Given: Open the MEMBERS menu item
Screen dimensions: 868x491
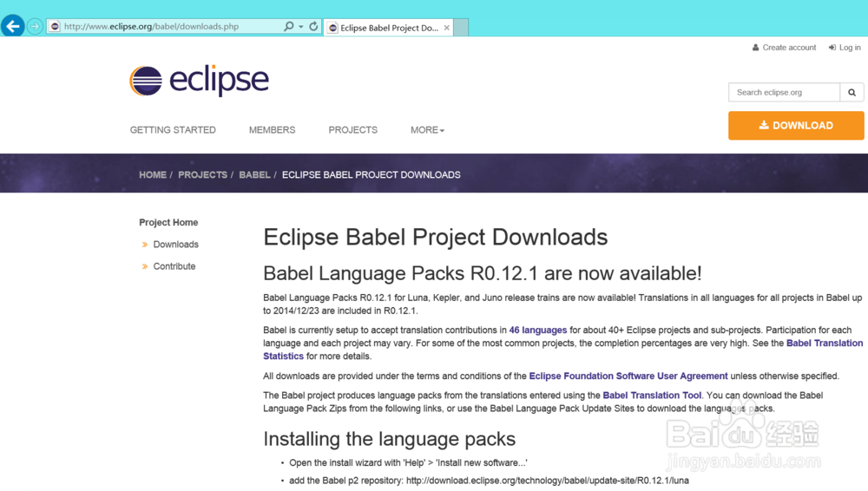Looking at the screenshot, I should (272, 130).
